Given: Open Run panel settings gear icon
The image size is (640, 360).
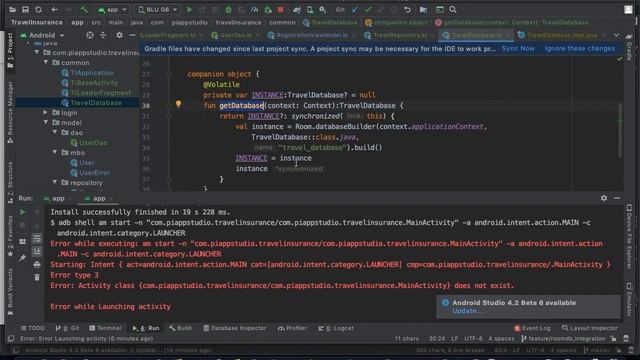Looking at the screenshot, I should [604, 198].
